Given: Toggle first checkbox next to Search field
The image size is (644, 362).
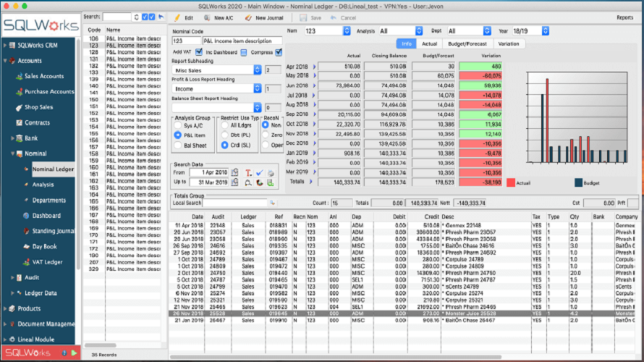Looking at the screenshot, I should click(145, 17).
